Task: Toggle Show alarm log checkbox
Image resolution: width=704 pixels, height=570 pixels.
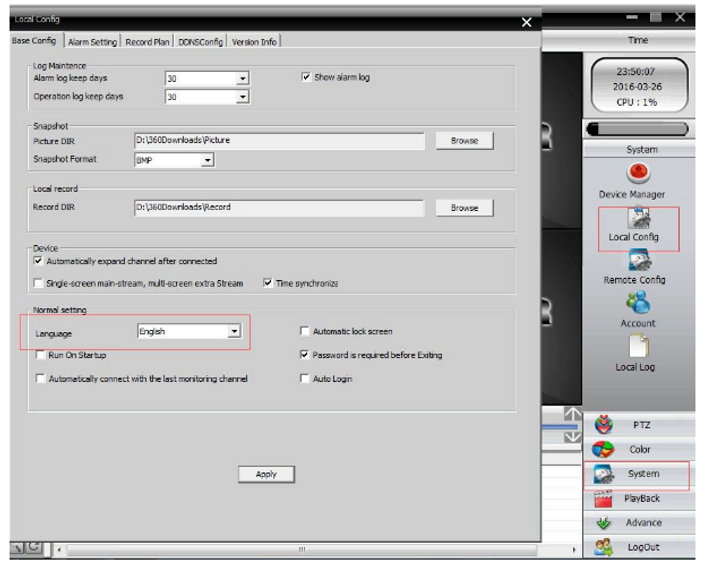Action: click(306, 77)
